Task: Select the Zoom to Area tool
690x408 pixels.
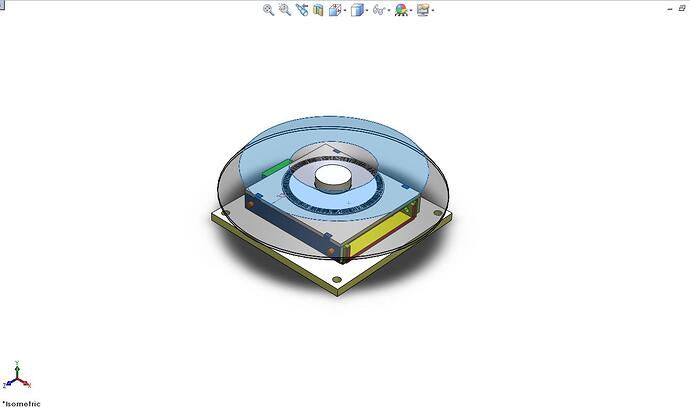Action: coord(285,10)
